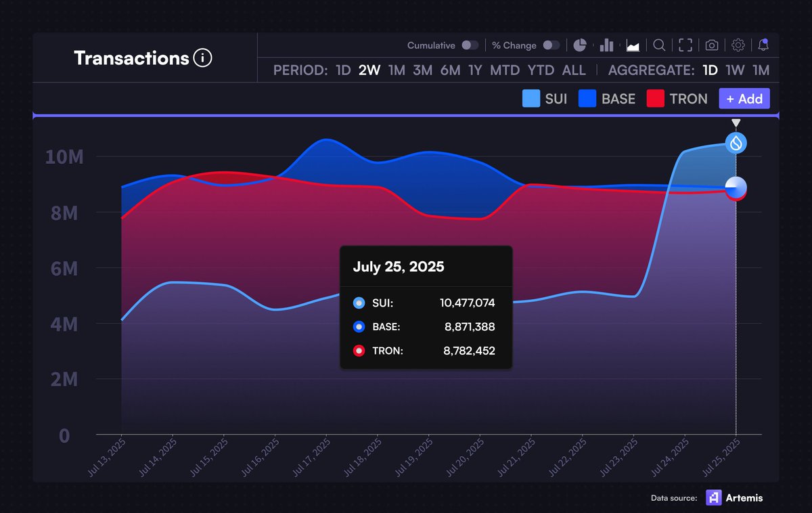Switch to pie chart view
812x513 pixels.
[x=580, y=45]
